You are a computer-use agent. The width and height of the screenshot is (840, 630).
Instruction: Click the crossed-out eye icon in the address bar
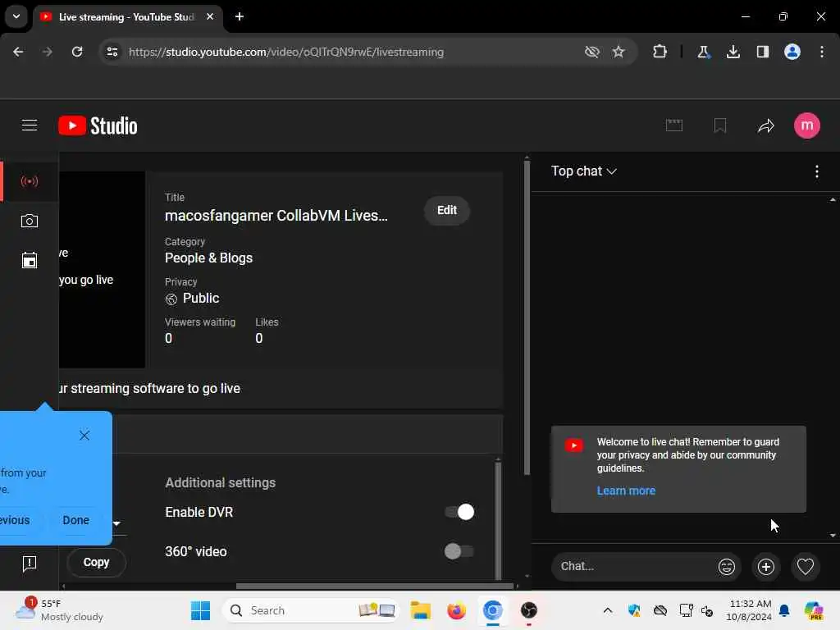coord(592,52)
